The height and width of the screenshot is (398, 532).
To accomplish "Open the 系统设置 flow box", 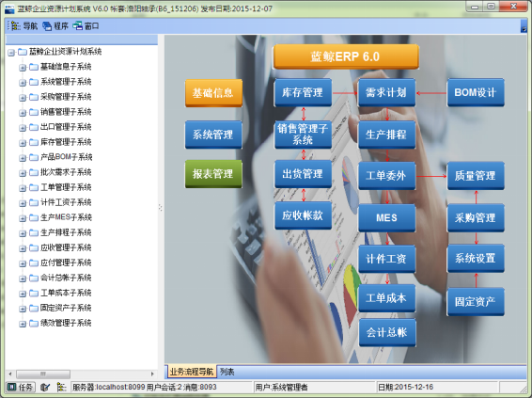I will [x=476, y=258].
